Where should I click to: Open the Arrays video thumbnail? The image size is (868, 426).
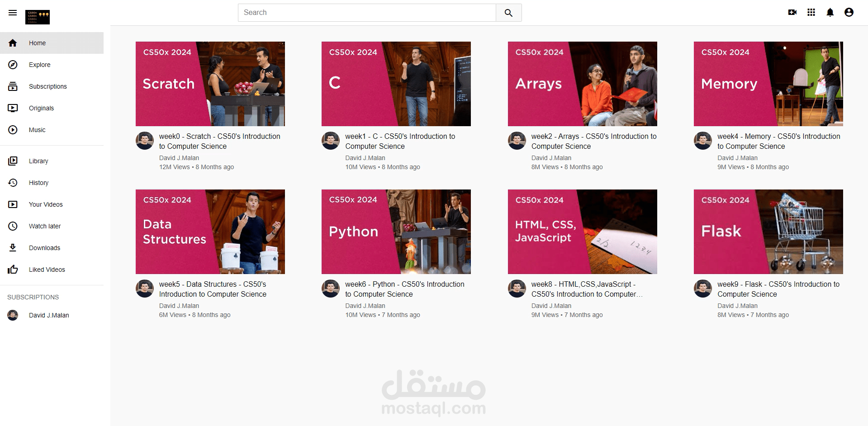click(583, 84)
